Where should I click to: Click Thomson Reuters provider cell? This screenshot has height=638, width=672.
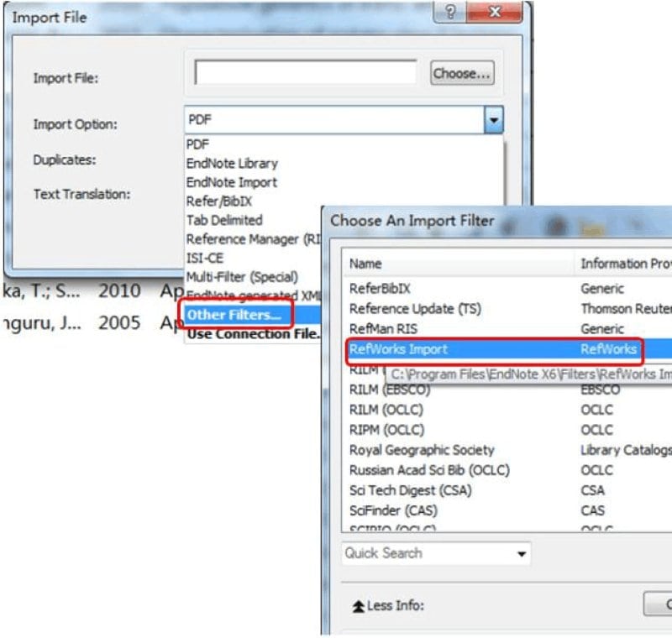[626, 309]
